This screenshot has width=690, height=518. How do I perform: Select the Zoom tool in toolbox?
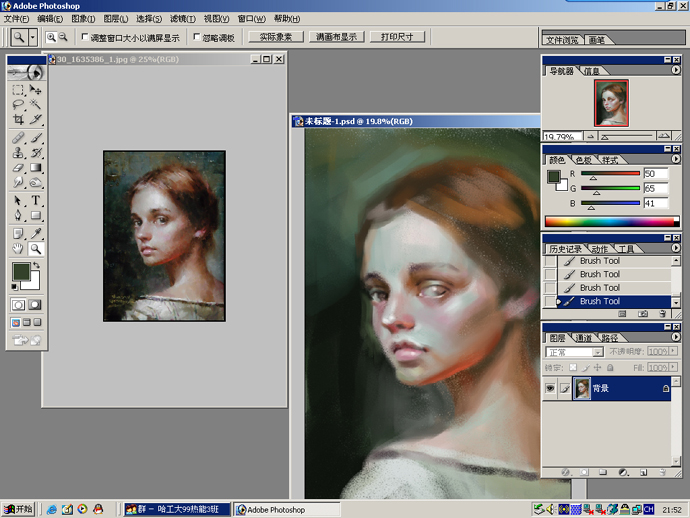(35, 249)
